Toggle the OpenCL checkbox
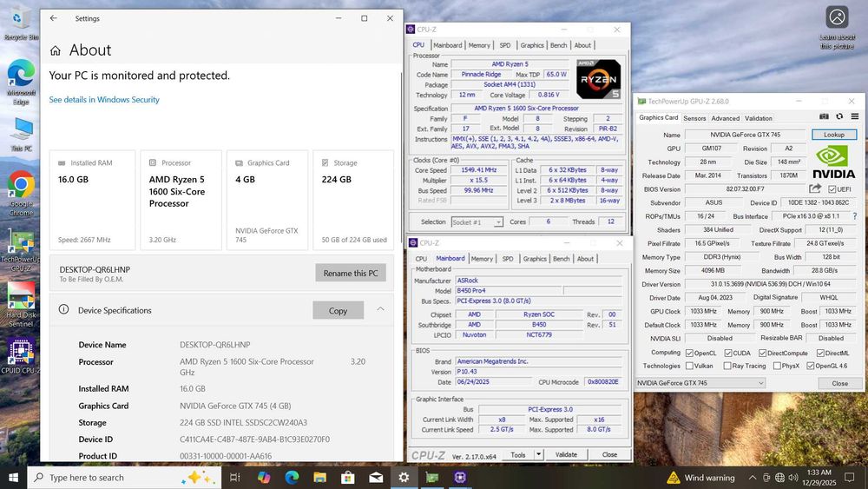This screenshot has width=868, height=489. [x=689, y=353]
